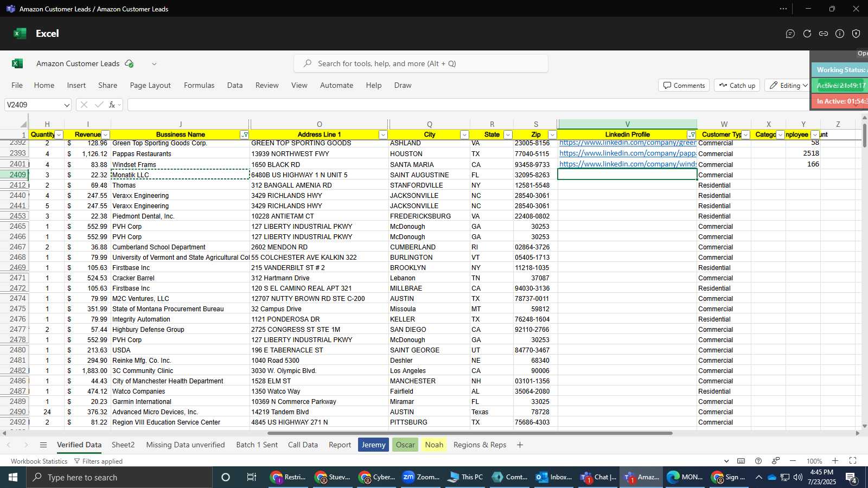Open Windows Start menu
This screenshot has width=868, height=488.
[x=13, y=477]
